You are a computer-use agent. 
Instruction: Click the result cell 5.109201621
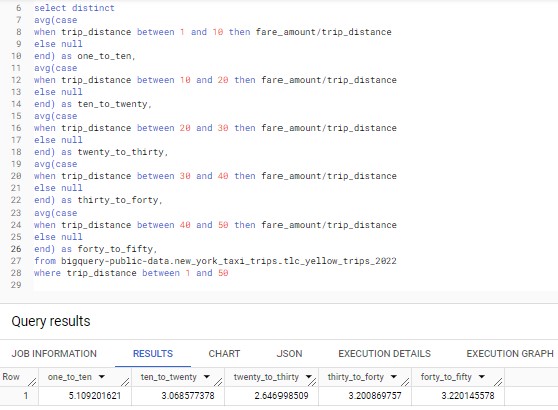[x=95, y=395]
